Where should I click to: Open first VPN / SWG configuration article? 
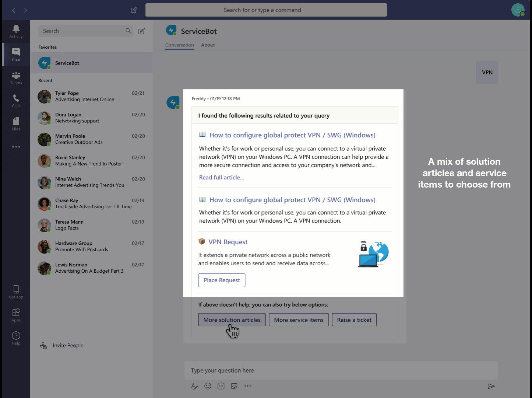[x=292, y=135]
